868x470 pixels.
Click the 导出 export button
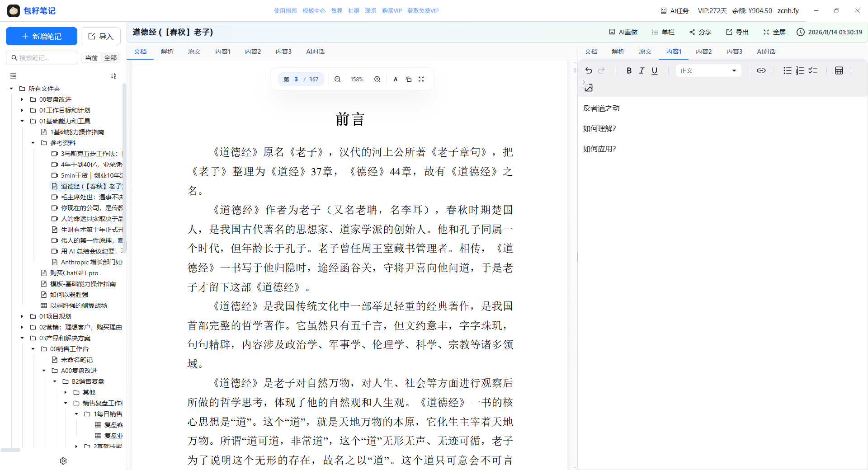(737, 32)
